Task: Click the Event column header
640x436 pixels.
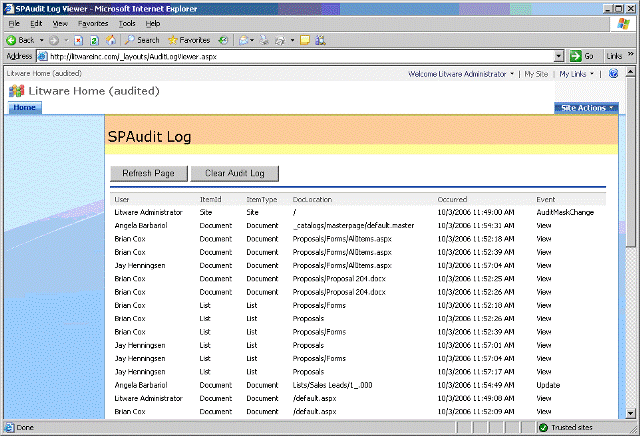Action: (x=545, y=199)
